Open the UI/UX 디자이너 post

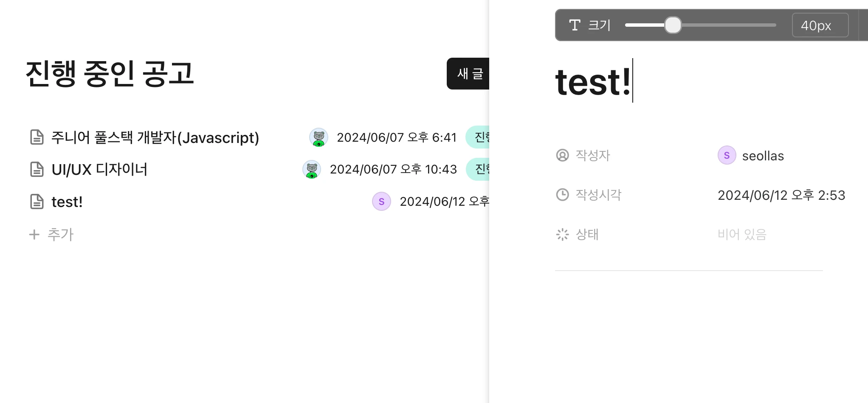[x=99, y=169]
